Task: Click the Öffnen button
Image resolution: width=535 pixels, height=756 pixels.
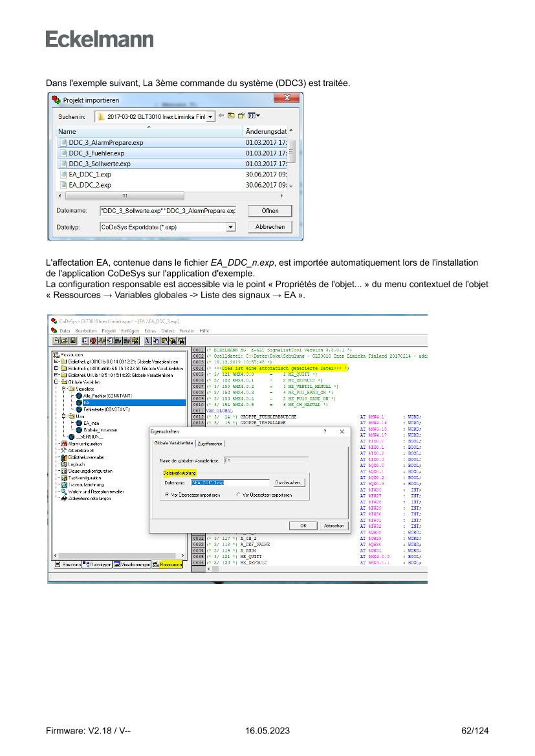Action: 270,211
